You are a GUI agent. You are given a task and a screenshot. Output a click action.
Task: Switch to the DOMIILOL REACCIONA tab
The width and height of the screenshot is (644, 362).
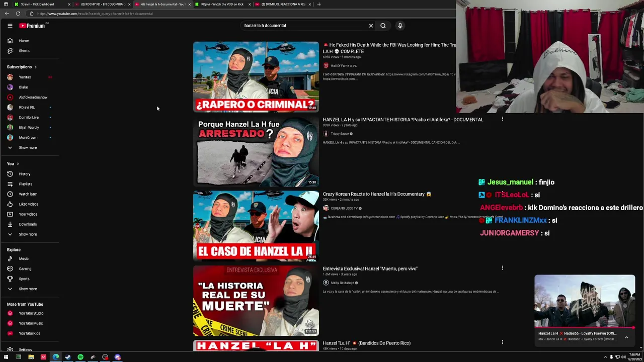(283, 4)
